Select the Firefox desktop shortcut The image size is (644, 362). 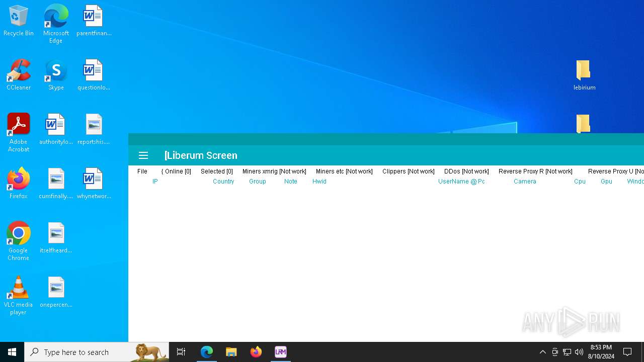point(19,184)
